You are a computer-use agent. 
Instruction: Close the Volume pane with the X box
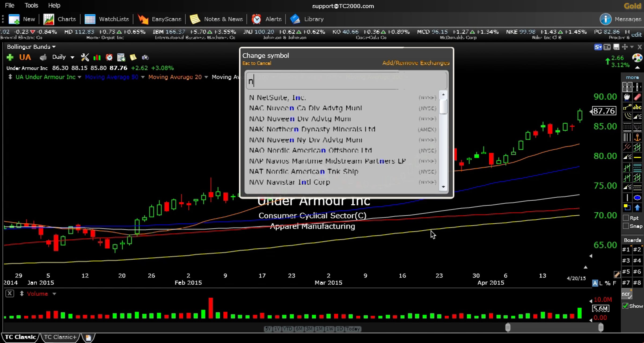tap(10, 293)
